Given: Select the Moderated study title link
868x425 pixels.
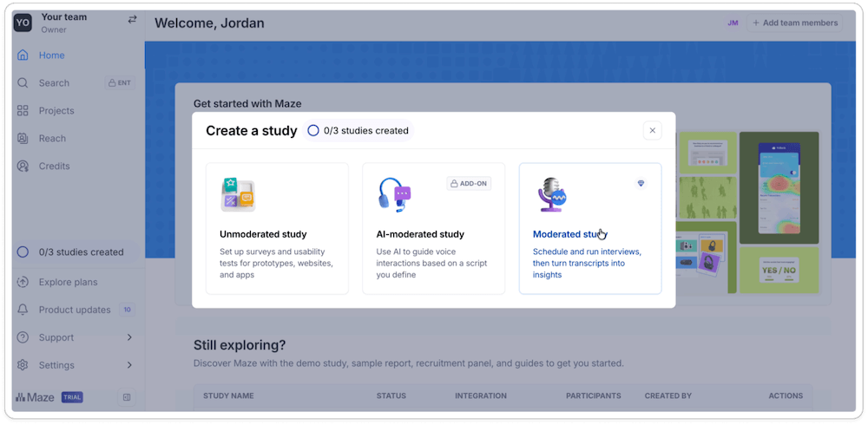Looking at the screenshot, I should (x=570, y=234).
